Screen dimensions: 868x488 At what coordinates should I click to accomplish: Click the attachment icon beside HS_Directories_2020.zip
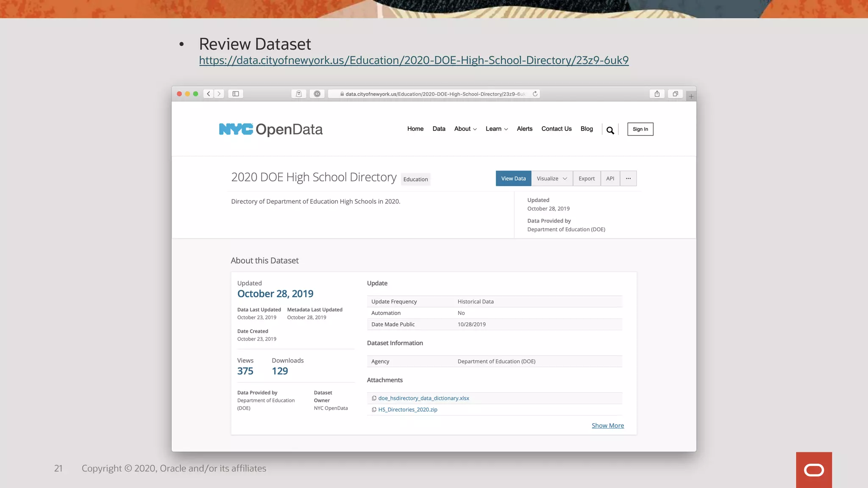374,410
